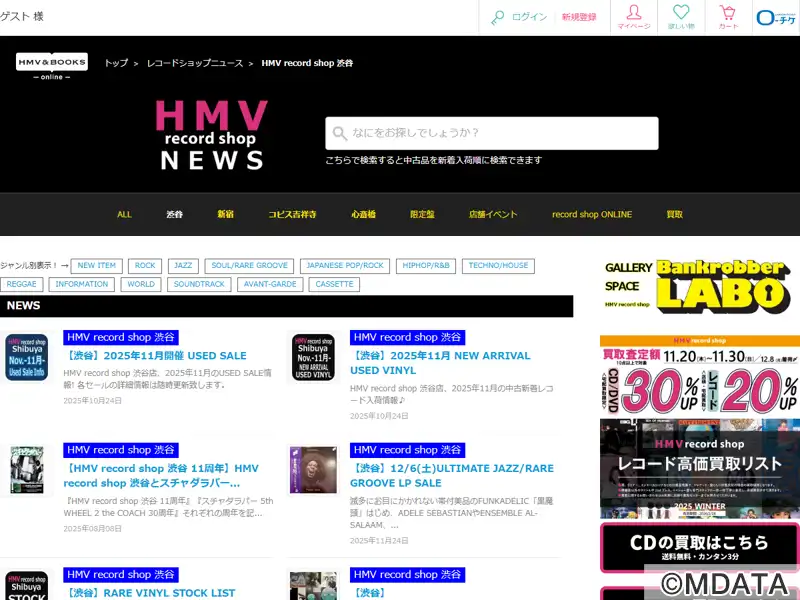Click the 2025年11月24日 date text
The image size is (800, 600).
point(379,541)
